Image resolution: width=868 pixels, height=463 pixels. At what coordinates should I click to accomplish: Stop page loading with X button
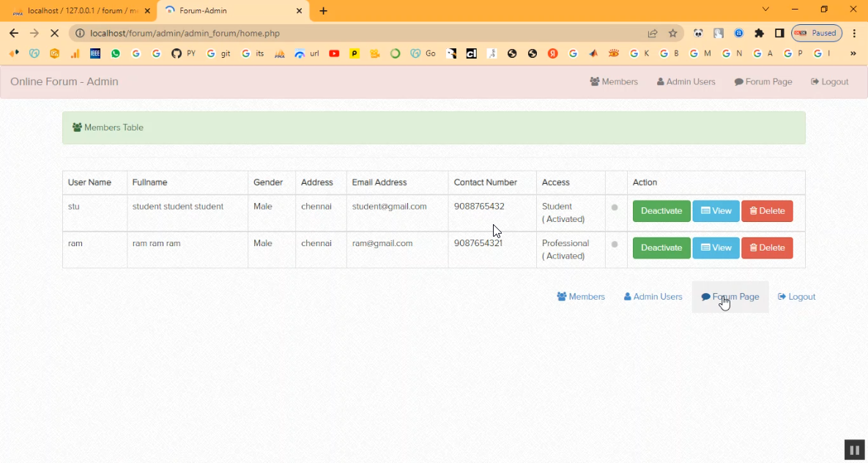(x=54, y=33)
